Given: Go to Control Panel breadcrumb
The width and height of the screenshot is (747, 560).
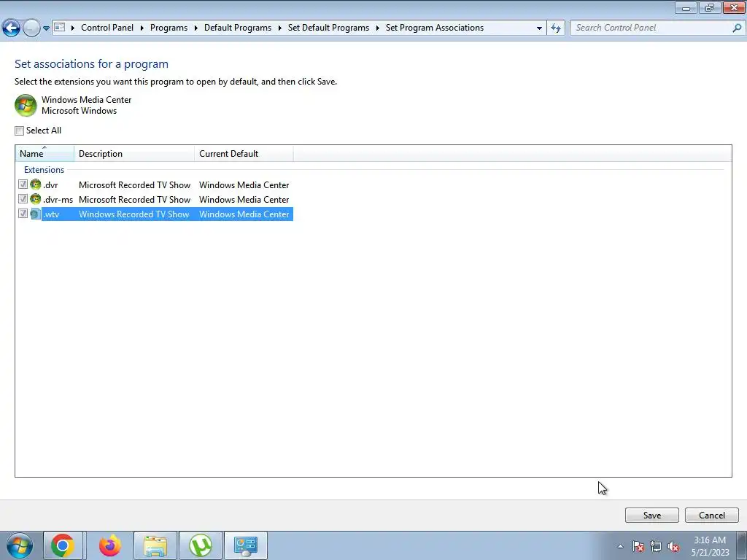Looking at the screenshot, I should coord(107,28).
